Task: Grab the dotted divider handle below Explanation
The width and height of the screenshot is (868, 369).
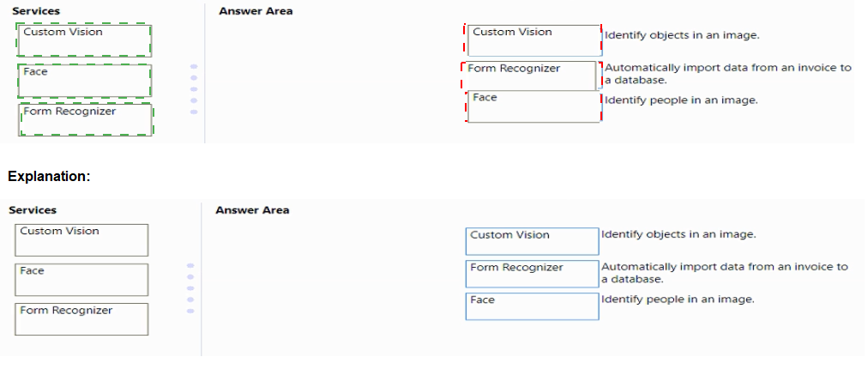Action: [190, 287]
